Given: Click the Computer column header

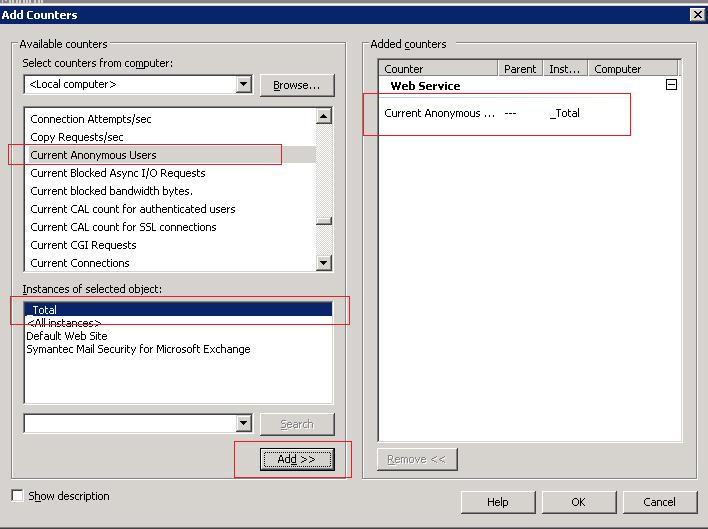Looking at the screenshot, I should tap(633, 69).
